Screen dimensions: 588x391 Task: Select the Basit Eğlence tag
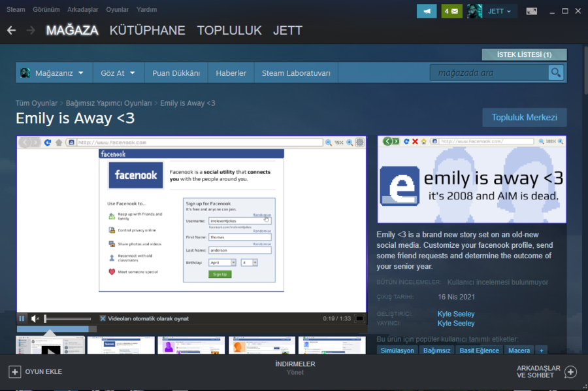click(x=480, y=350)
